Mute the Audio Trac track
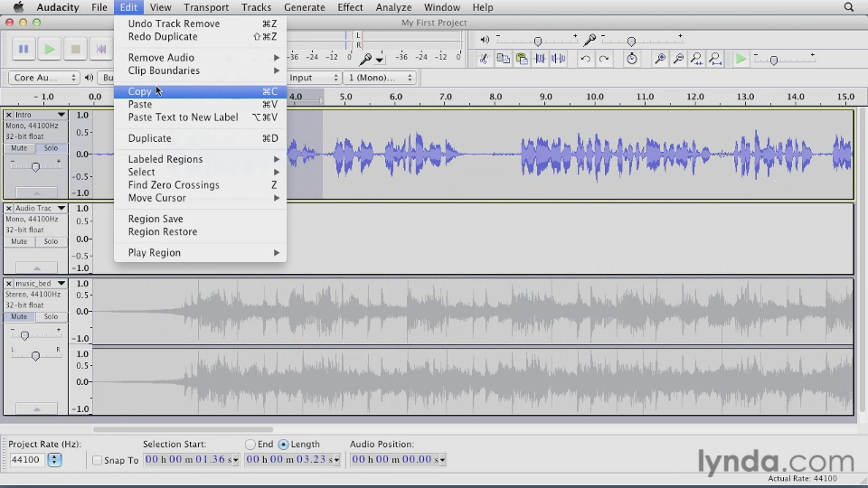This screenshot has height=488, width=868. pos(19,241)
